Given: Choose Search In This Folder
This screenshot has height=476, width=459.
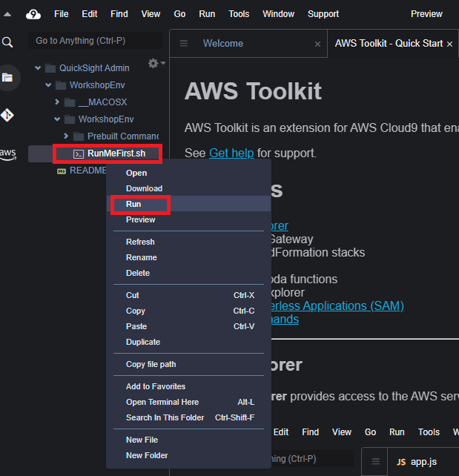Looking at the screenshot, I should click(188, 417).
